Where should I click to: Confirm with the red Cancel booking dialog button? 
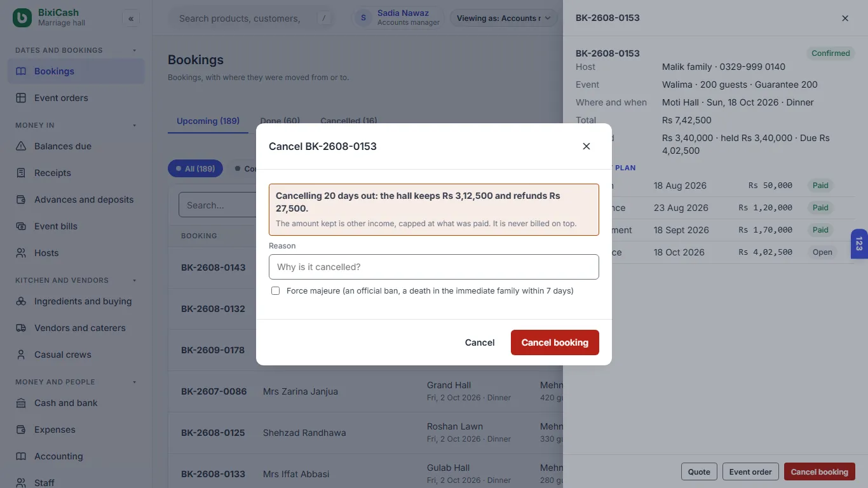tap(555, 342)
